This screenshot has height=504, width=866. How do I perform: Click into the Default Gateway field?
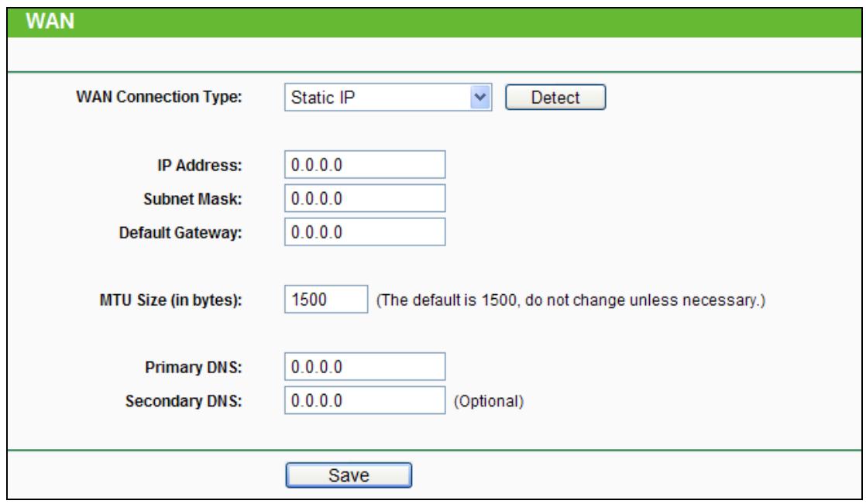coord(365,231)
